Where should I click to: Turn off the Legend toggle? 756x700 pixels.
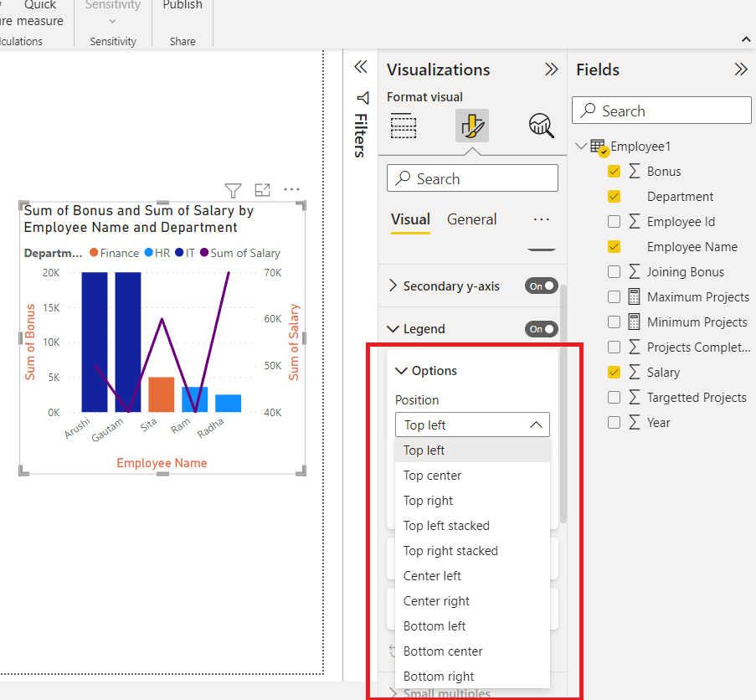click(542, 329)
